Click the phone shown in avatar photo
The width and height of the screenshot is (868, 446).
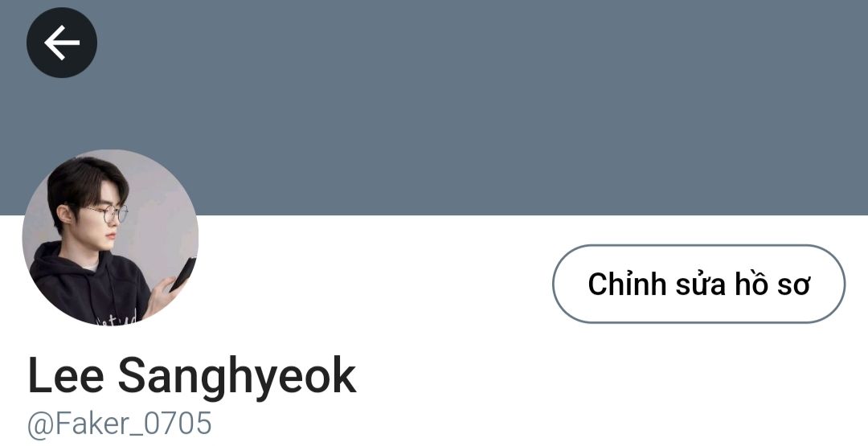click(x=182, y=275)
